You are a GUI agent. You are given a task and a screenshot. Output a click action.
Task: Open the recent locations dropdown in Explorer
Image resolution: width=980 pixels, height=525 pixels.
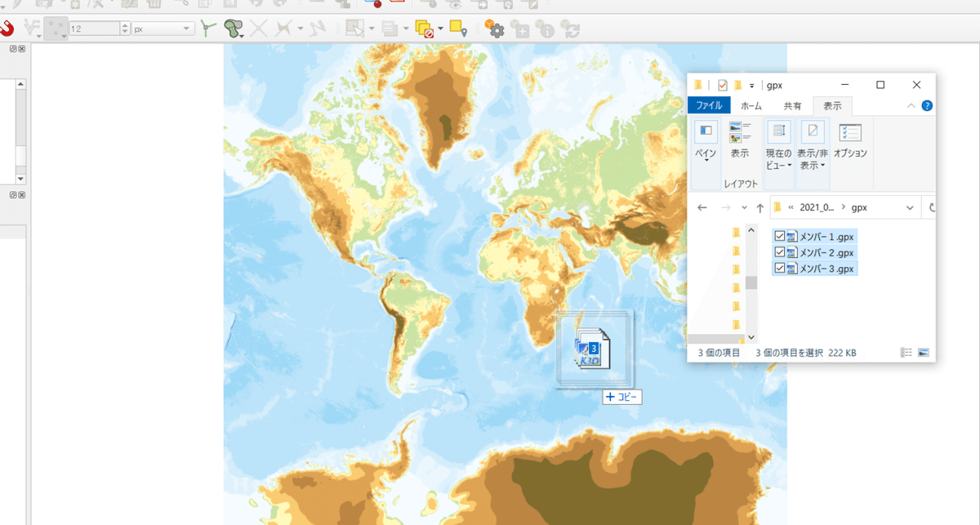point(744,208)
